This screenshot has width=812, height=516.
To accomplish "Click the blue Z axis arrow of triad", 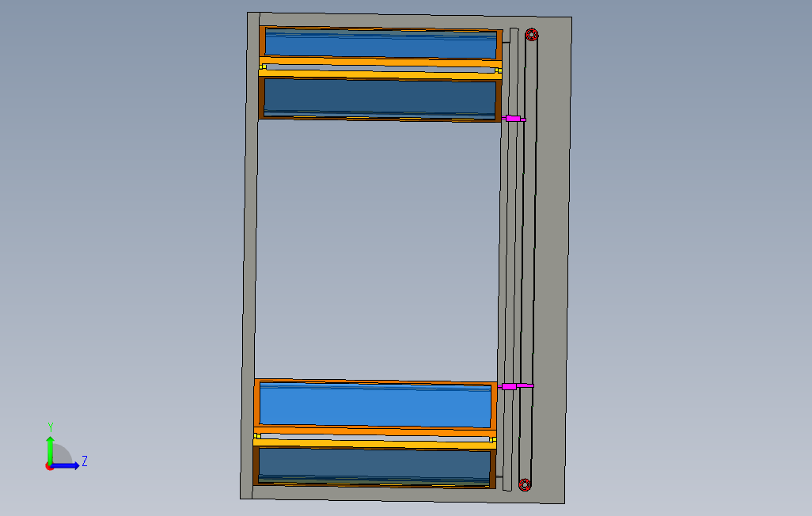I will click(65, 466).
